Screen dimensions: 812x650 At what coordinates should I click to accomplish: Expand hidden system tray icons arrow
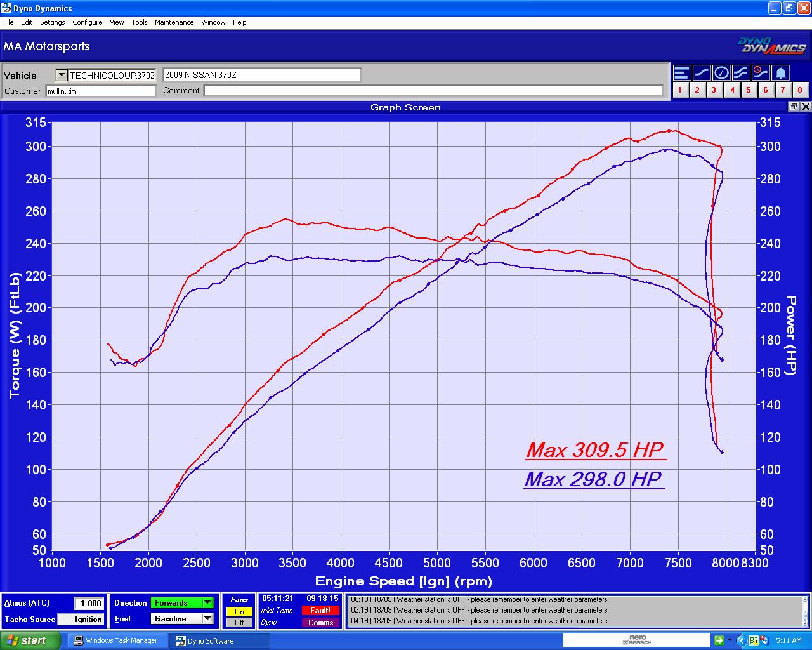tap(740, 640)
